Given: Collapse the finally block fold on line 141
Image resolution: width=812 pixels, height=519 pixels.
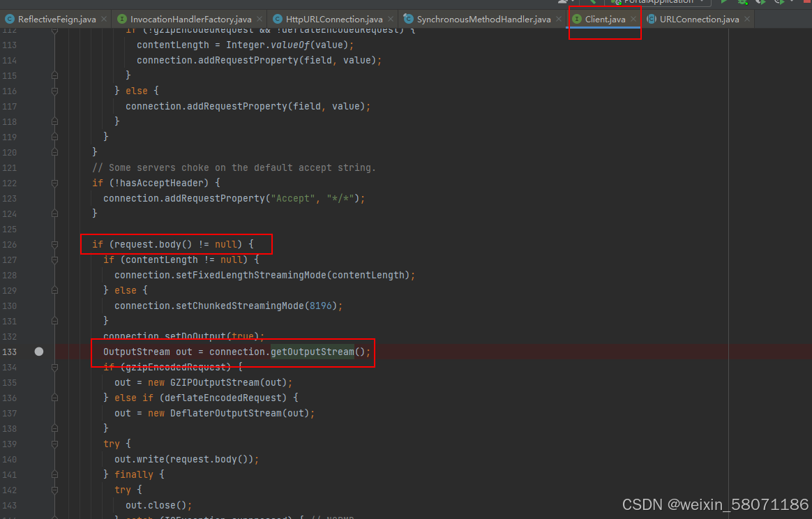Looking at the screenshot, I should pos(54,474).
